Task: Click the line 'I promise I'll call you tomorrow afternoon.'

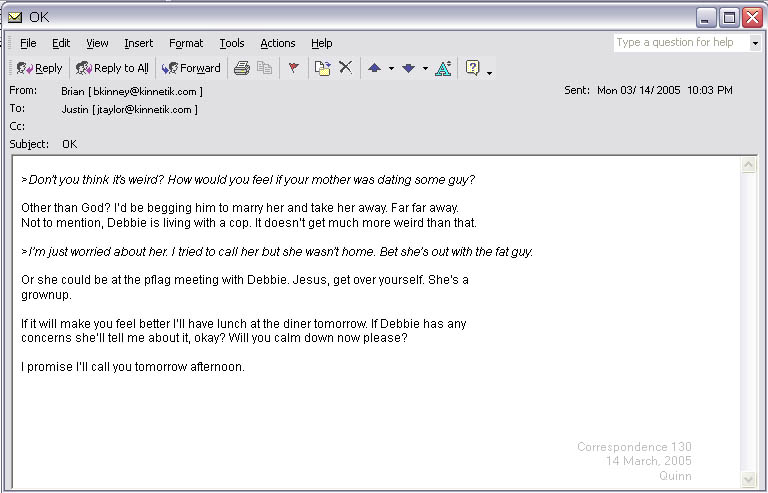Action: [133, 367]
